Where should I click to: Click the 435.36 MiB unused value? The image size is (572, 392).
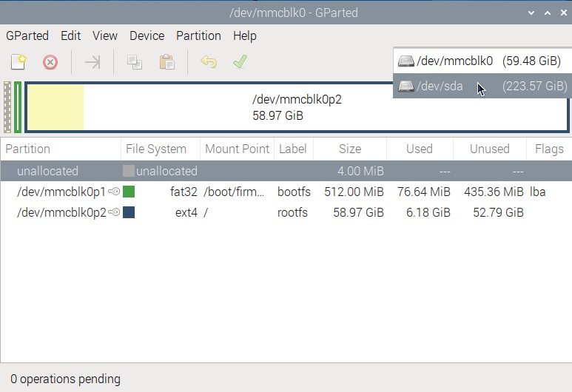coord(494,192)
